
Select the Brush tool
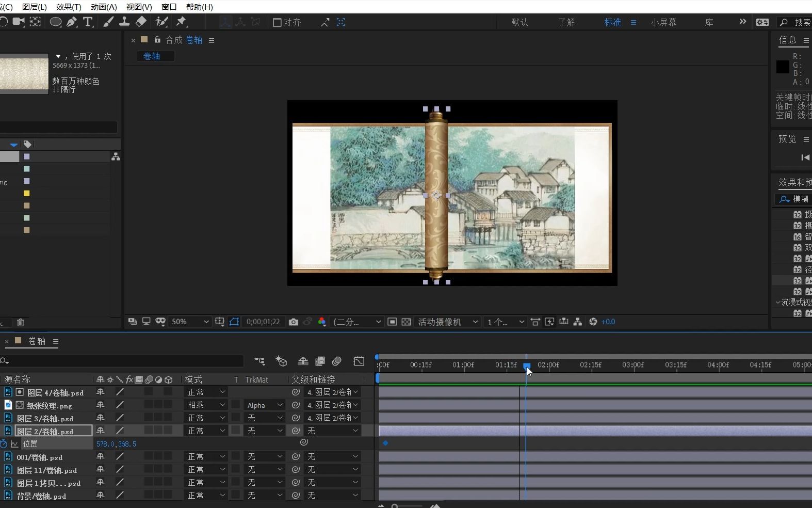pyautogui.click(x=108, y=22)
